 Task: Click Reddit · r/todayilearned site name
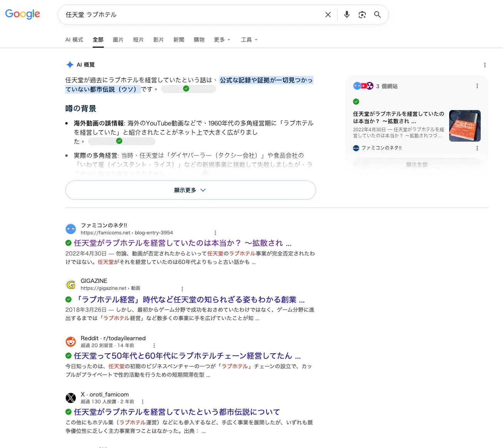click(x=113, y=338)
